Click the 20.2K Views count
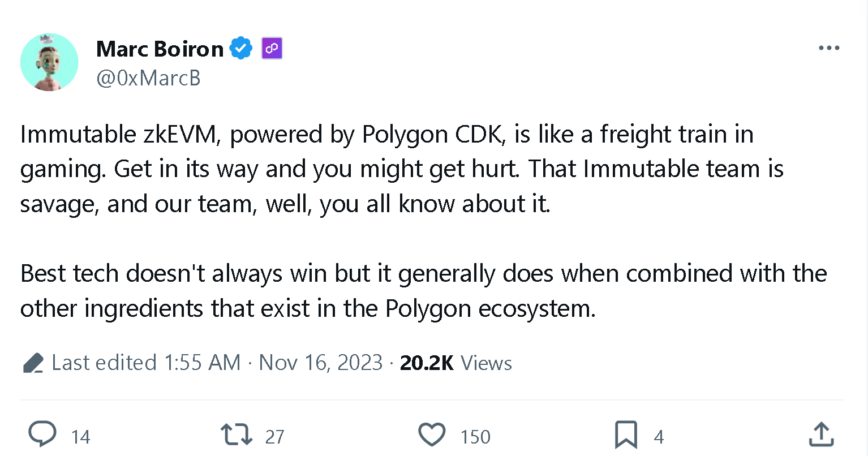The image size is (868, 456). tap(456, 363)
